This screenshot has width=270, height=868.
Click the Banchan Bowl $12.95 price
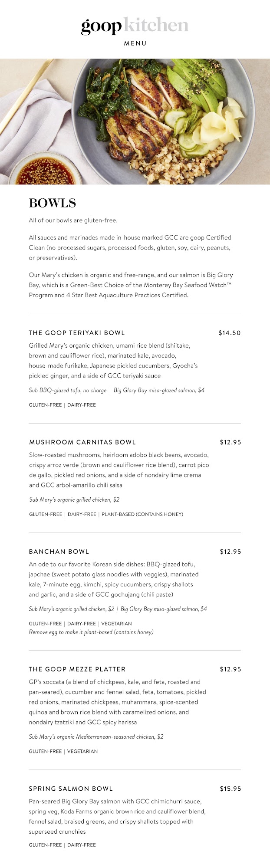230,552
